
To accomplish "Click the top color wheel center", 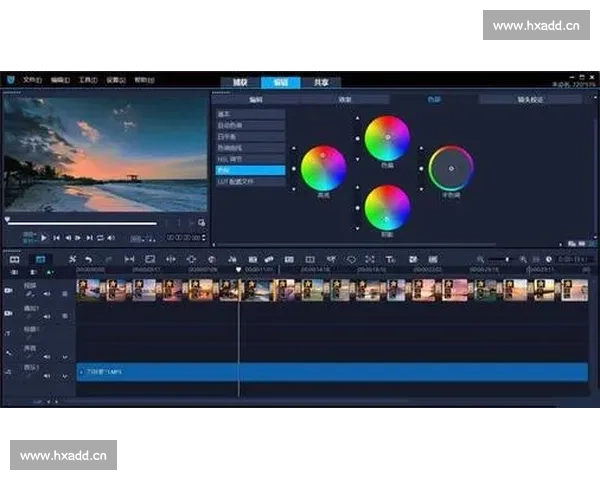I will pos(387,138).
